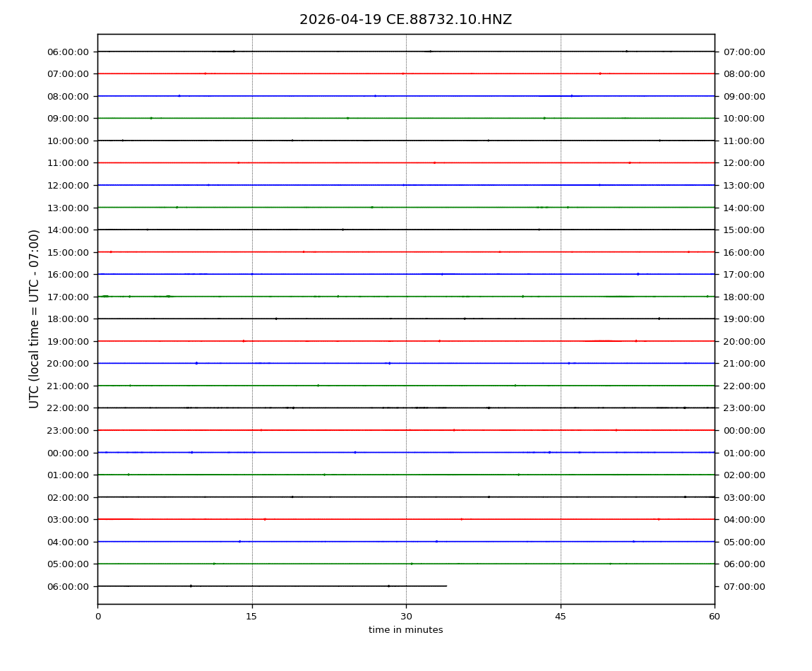Click the rotated UTC local time y-axis label
This screenshot has height=671, width=812.
pyautogui.click(x=35, y=319)
